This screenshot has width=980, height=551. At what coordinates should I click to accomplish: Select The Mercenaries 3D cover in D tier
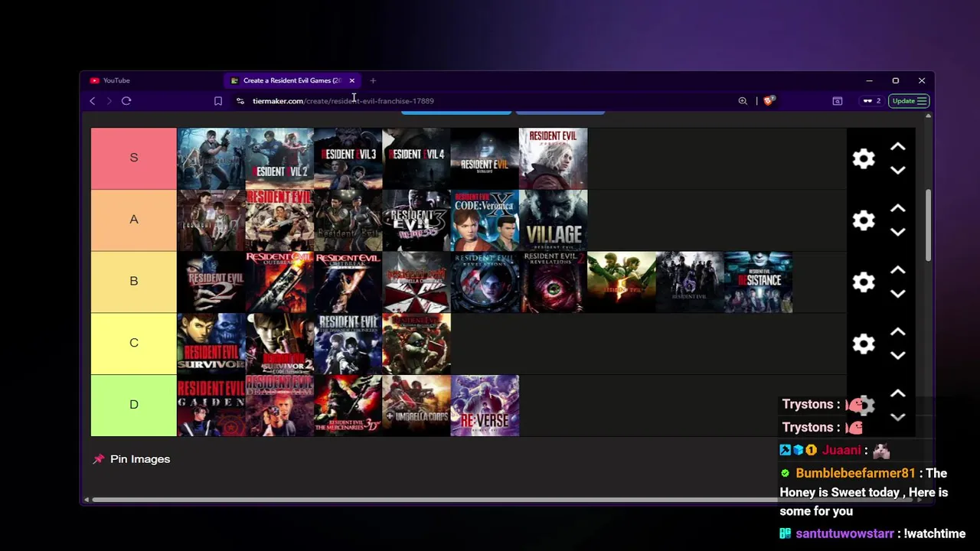coord(348,406)
